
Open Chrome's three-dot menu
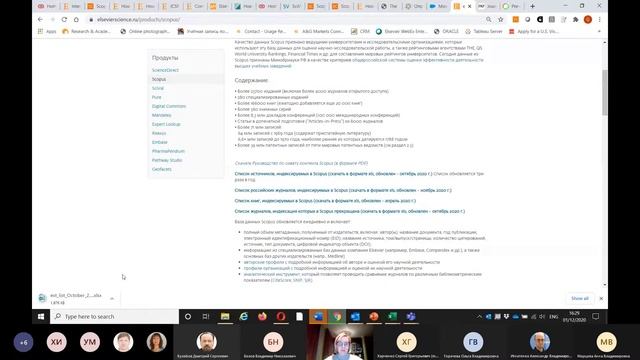[599, 19]
